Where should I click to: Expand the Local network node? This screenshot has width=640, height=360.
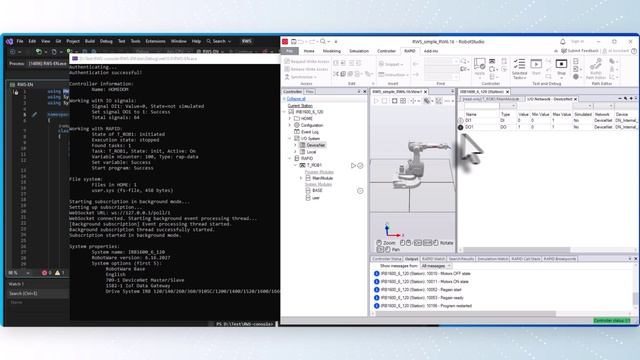(x=296, y=152)
